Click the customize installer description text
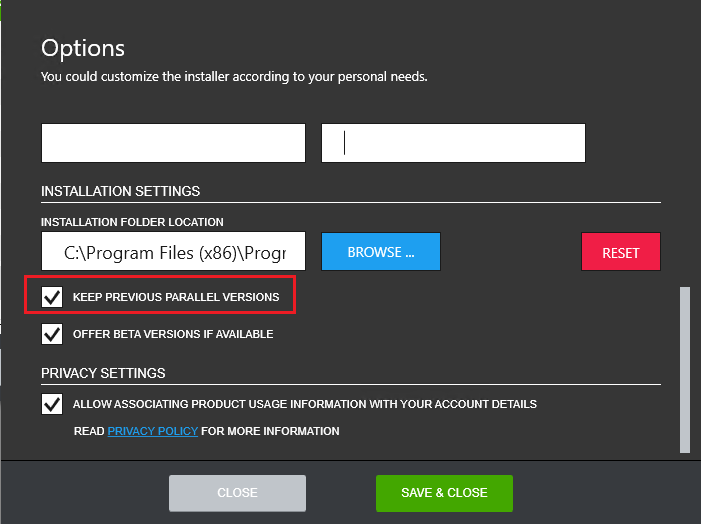 point(234,76)
